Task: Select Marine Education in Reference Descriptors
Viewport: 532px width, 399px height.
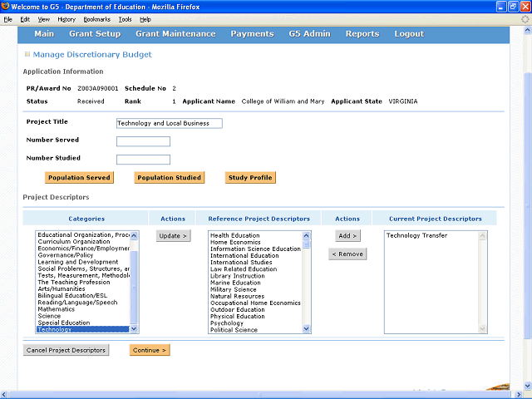Action: [x=235, y=283]
